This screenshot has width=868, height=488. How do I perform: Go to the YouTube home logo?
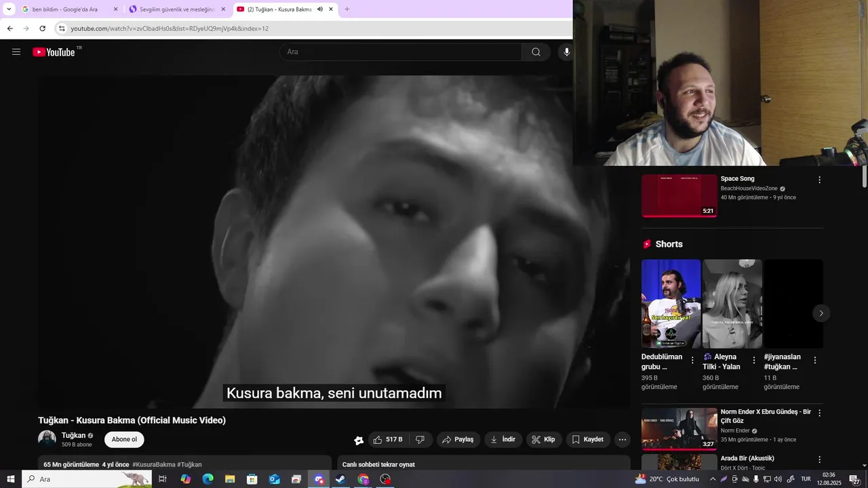point(54,52)
